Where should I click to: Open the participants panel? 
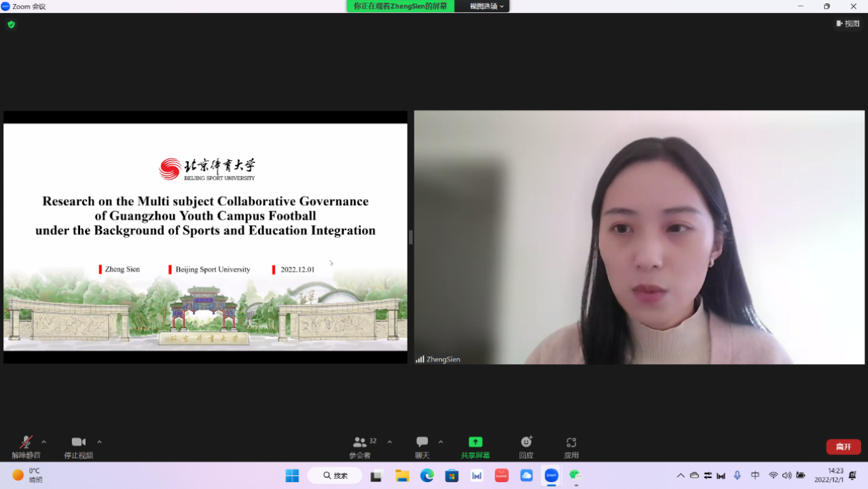point(360,443)
